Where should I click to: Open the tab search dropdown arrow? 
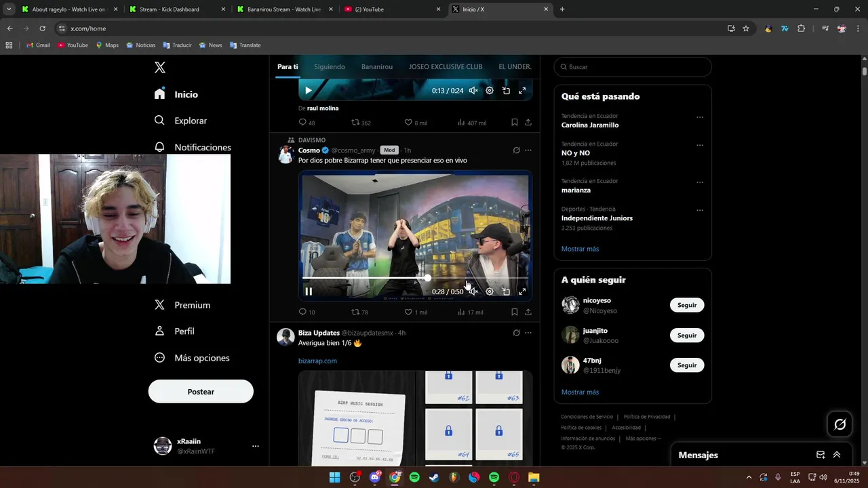[x=9, y=9]
